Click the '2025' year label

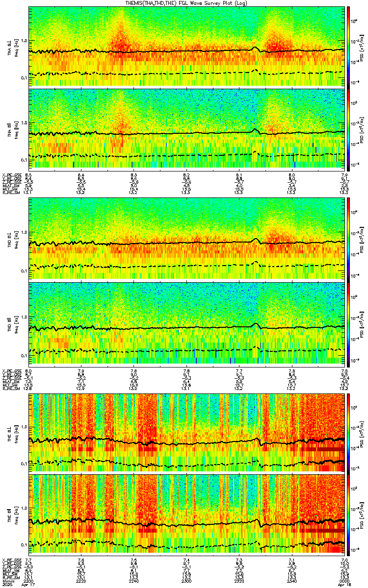click(7, 584)
